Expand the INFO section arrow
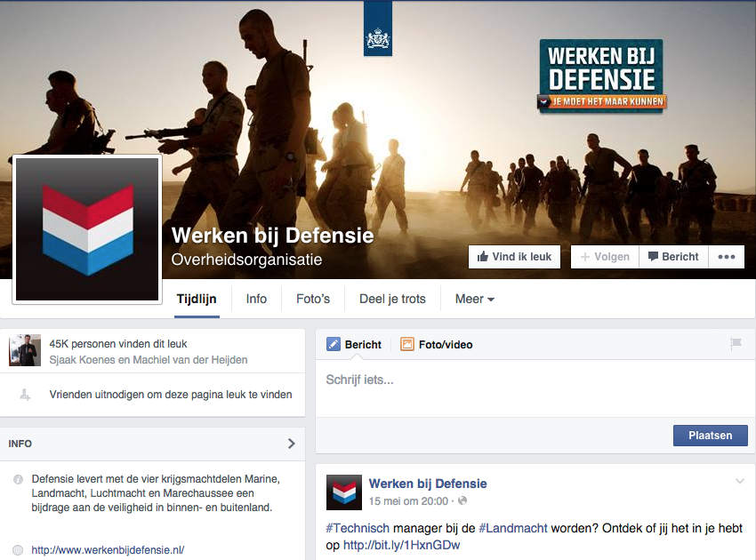 291,444
